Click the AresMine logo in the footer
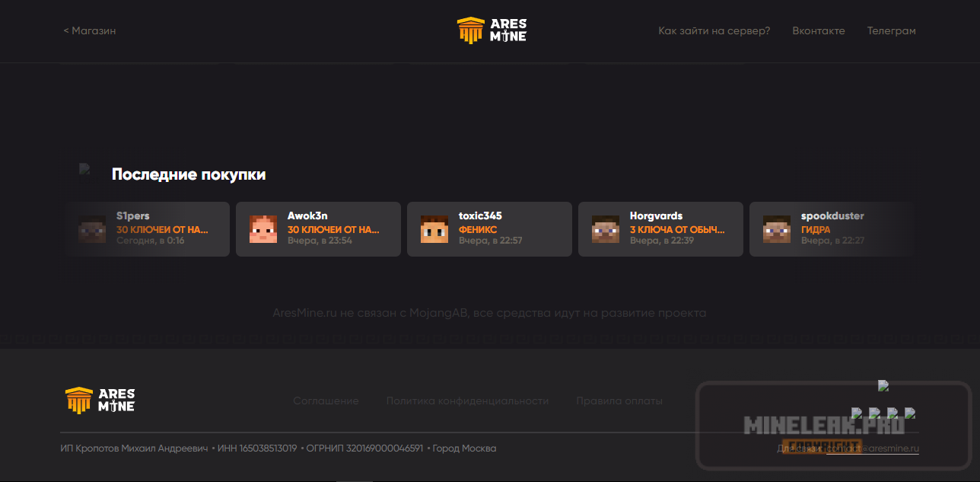Image resolution: width=980 pixels, height=482 pixels. 100,401
